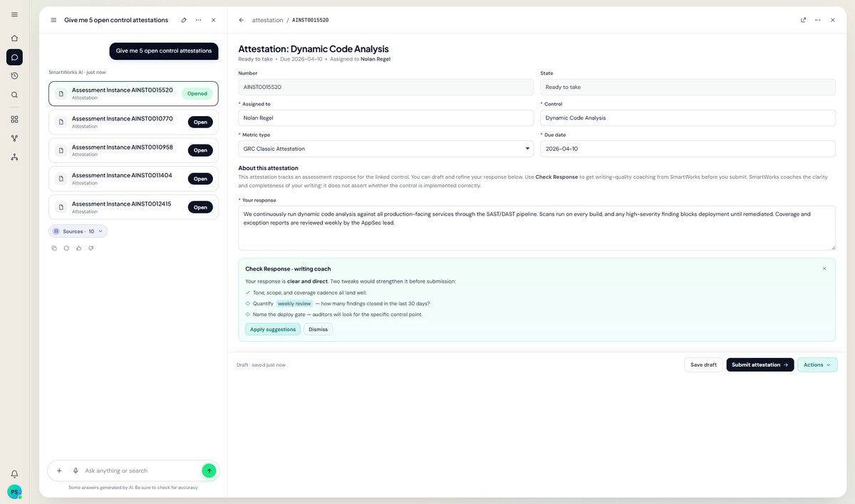Image resolution: width=855 pixels, height=504 pixels.
Task: Open attestation record in new window
Action: point(803,20)
